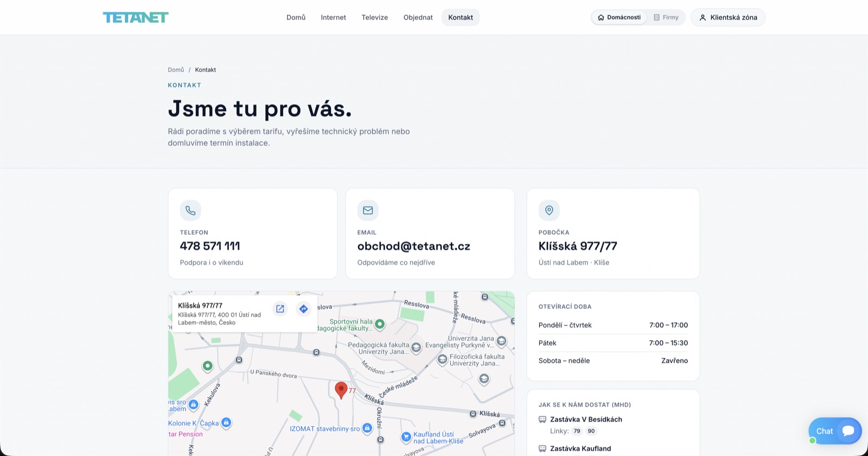Screen dimensions: 868x456
Task: Open the Objednat menu item
Action: [418, 17]
